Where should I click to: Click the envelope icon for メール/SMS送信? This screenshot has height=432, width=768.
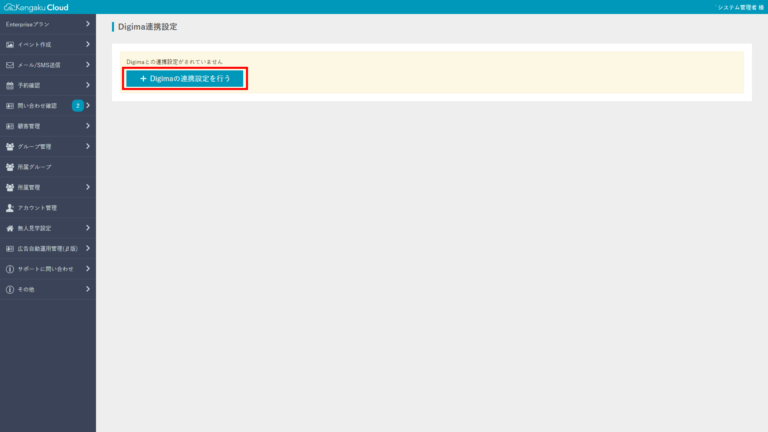click(x=10, y=65)
